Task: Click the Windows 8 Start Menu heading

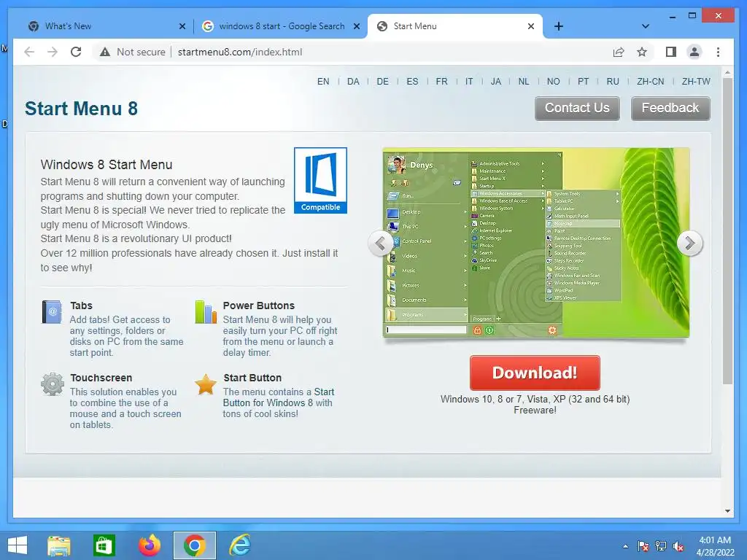Action: [x=107, y=165]
